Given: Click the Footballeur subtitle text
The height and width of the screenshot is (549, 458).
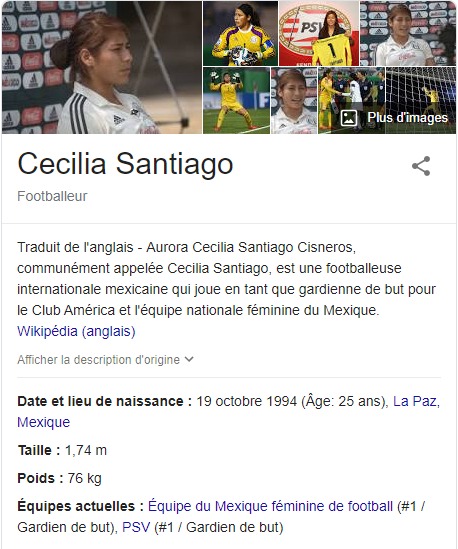Looking at the screenshot, I should [x=52, y=196].
